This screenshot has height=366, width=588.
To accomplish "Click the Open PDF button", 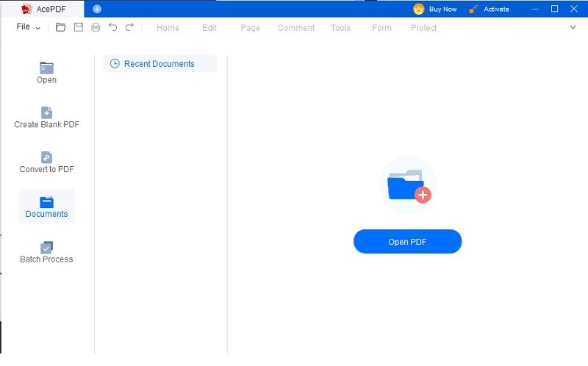I will (408, 242).
